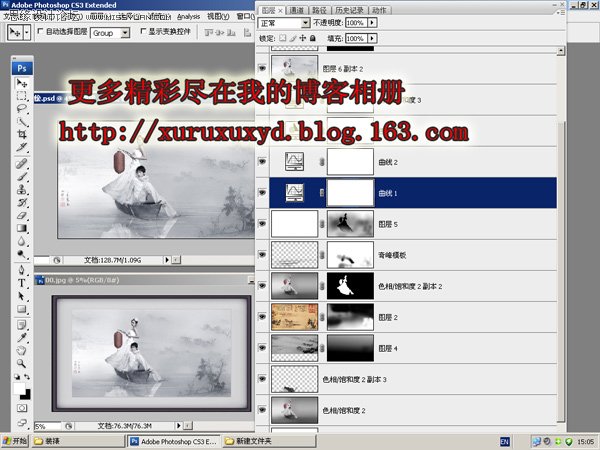Select the Rectangle shape tool
600x450 pixels.
[x=22, y=309]
